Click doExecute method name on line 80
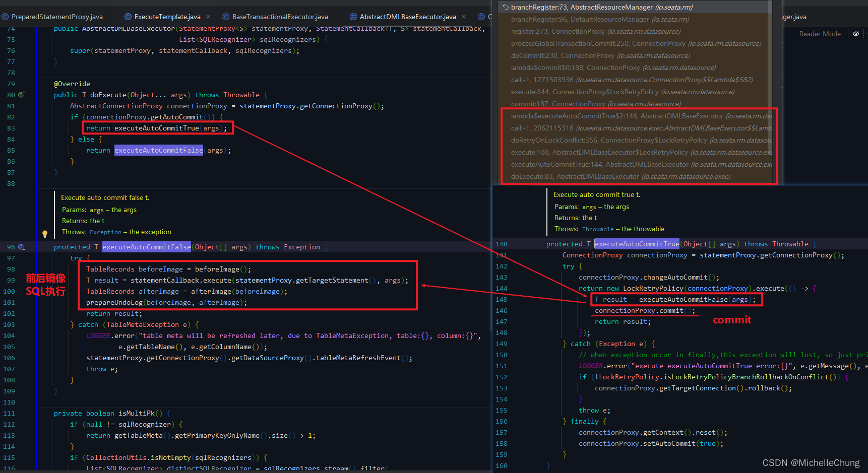This screenshot has width=868, height=473. pos(108,95)
